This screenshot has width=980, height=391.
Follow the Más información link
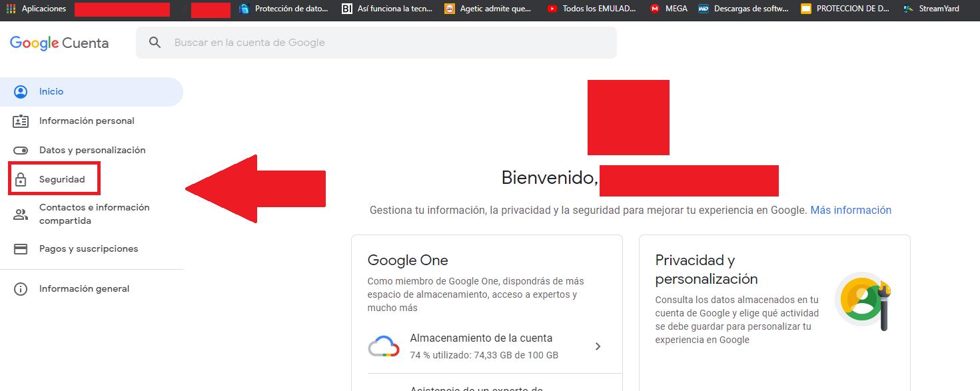coord(851,210)
